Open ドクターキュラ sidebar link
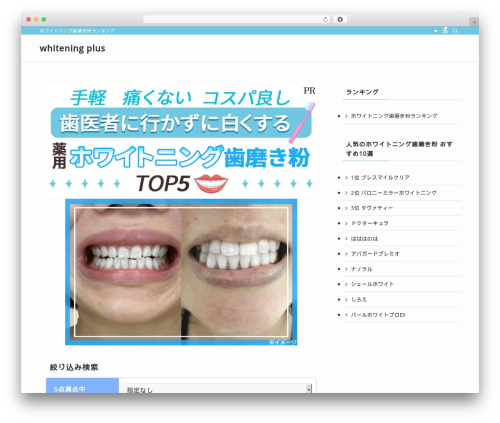Screen dimensions: 500x423 click(x=370, y=223)
